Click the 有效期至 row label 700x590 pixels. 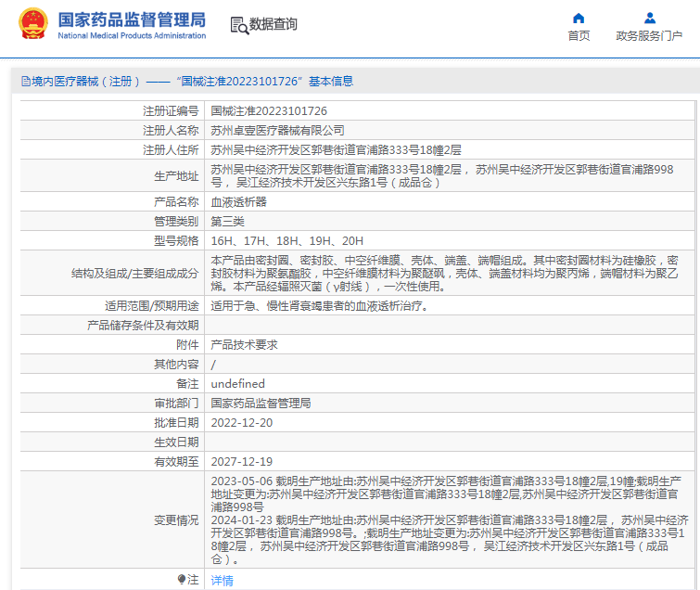pyautogui.click(x=176, y=462)
